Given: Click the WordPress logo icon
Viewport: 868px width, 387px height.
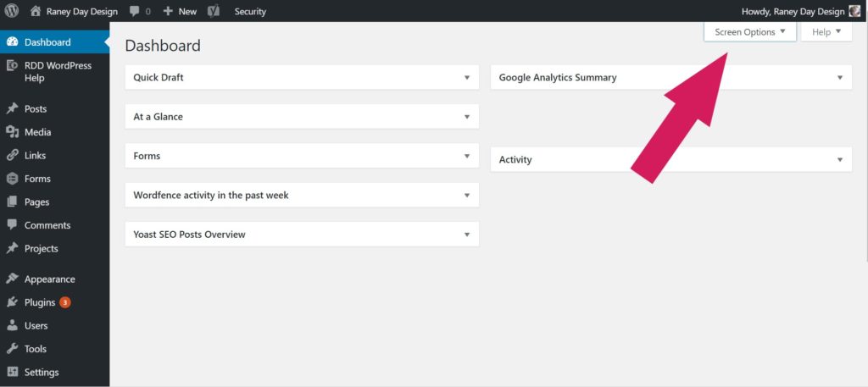Looking at the screenshot, I should pos(11,10).
